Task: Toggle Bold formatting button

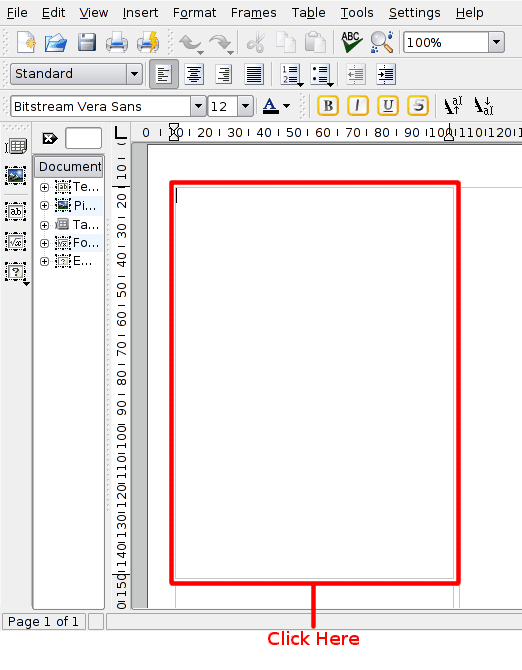Action: [x=328, y=106]
